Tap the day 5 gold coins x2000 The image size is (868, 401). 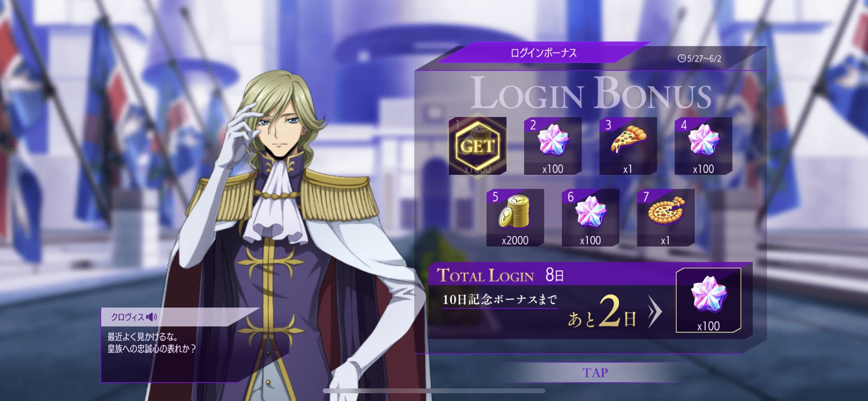click(x=515, y=217)
